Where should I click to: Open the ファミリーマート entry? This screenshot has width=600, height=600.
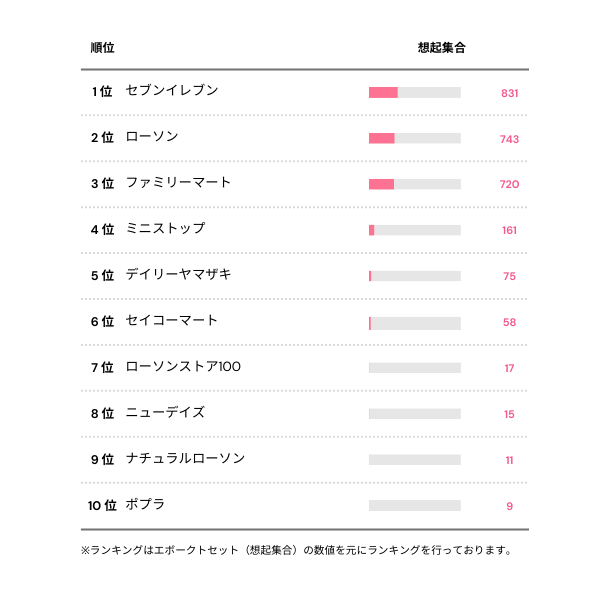pos(178,183)
